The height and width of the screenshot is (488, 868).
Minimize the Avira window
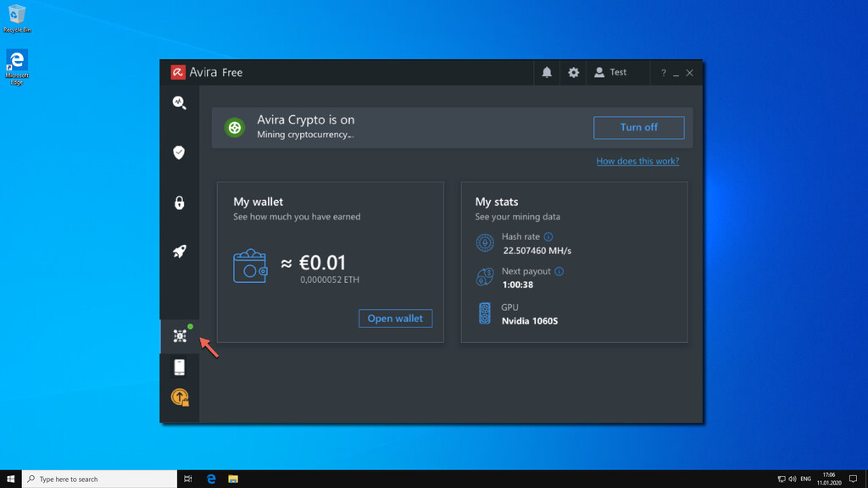676,74
